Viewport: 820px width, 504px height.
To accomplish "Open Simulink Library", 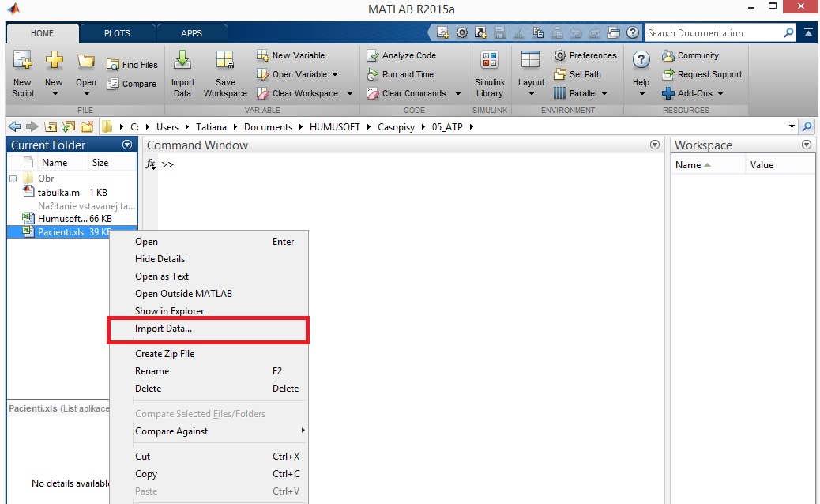I will coord(490,73).
